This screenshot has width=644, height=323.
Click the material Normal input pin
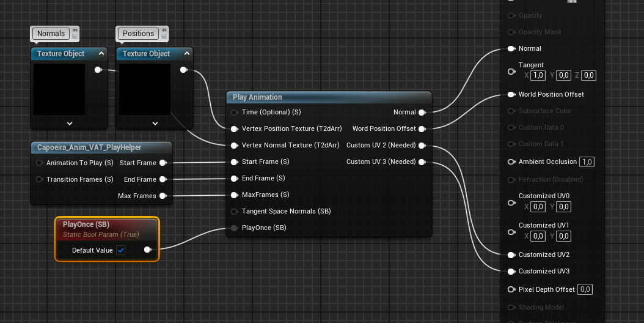511,48
